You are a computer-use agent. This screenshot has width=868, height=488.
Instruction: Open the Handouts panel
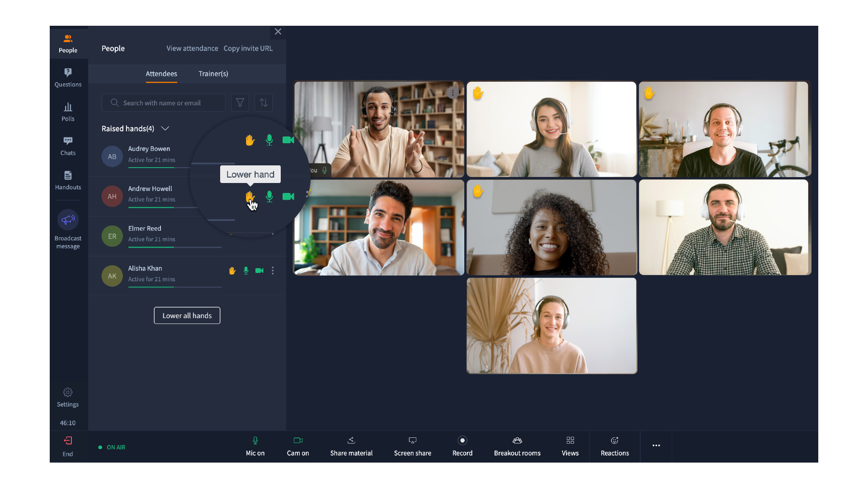point(68,180)
